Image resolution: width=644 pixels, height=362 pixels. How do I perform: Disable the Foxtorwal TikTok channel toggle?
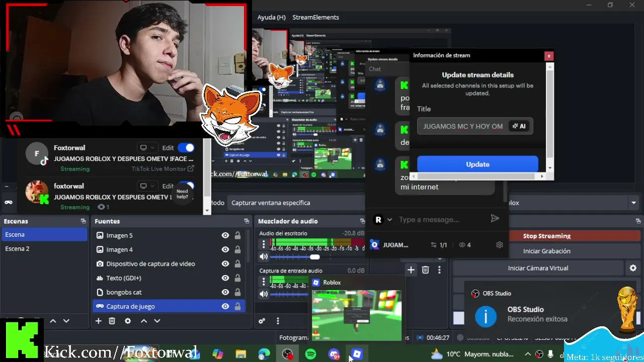186,147
